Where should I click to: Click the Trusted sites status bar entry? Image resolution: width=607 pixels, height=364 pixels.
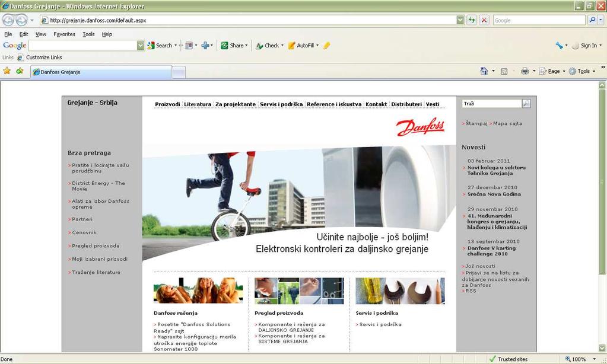(508, 359)
